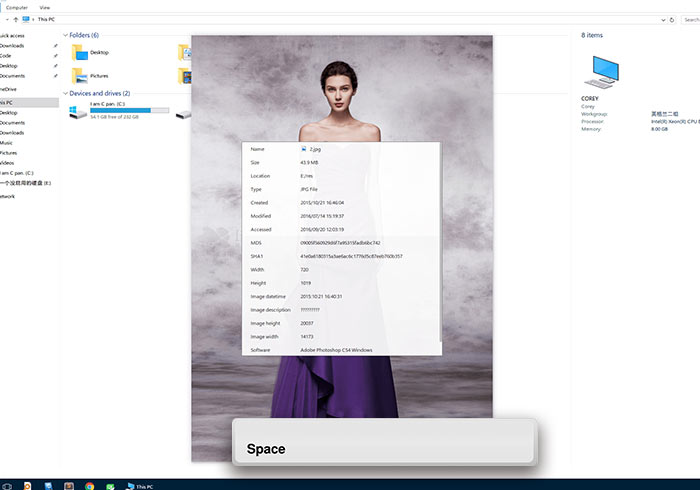Select the Image height value 20087
The image size is (700, 490).
click(307, 324)
